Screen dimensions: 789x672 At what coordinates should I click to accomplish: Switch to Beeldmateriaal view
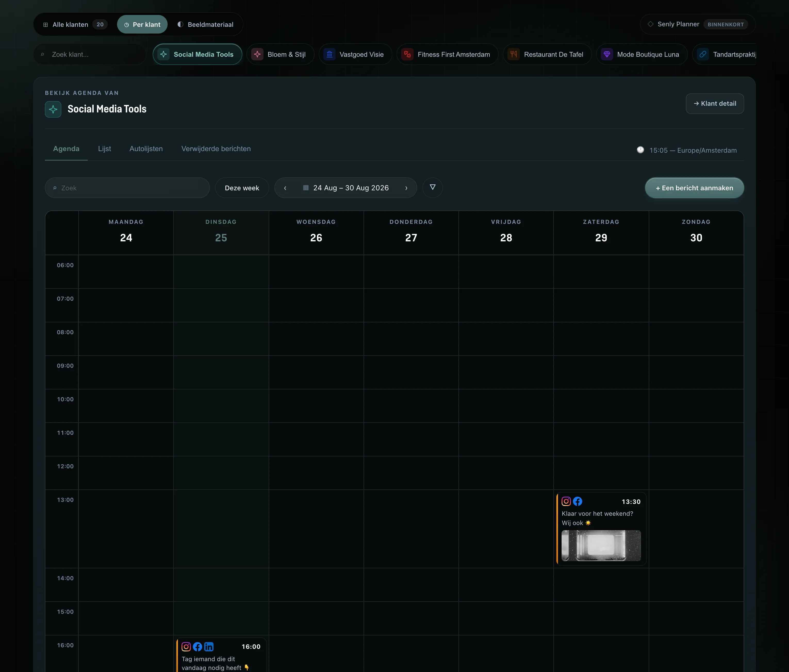coord(206,24)
